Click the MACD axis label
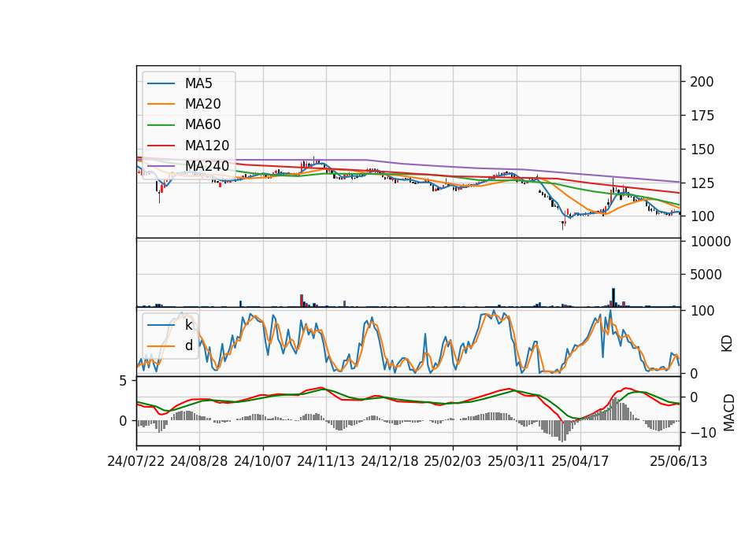The width and height of the screenshot is (756, 543). tap(729, 412)
